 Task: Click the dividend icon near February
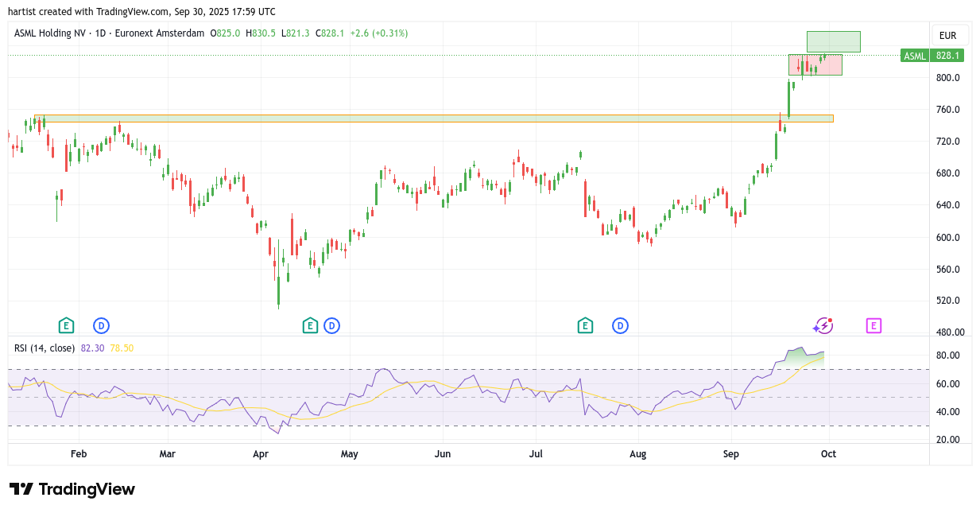tap(101, 325)
